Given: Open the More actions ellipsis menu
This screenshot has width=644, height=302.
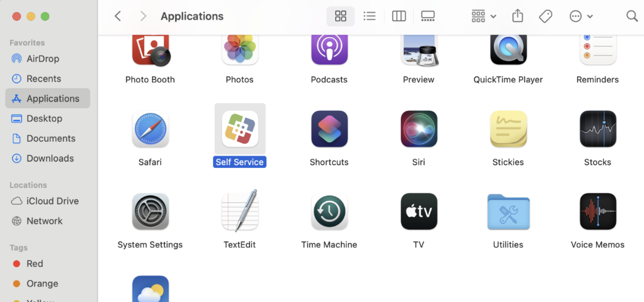Looking at the screenshot, I should 581,16.
